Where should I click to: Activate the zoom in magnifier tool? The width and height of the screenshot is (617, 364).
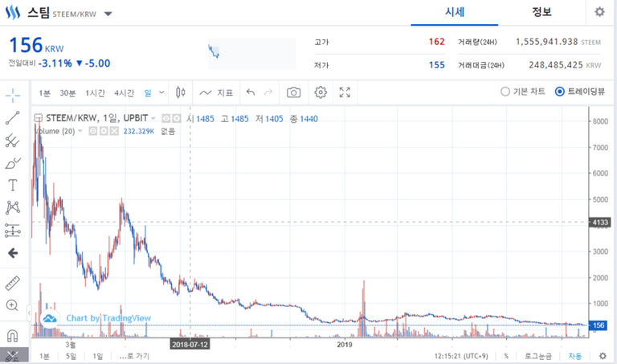click(x=12, y=305)
